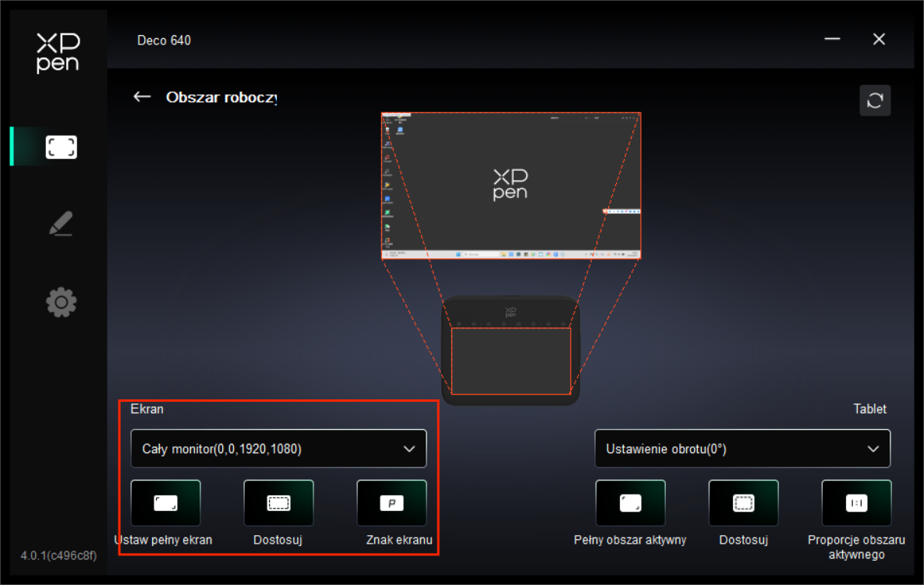
Task: Minimize the XP-Pen driver window
Action: pyautogui.click(x=832, y=39)
